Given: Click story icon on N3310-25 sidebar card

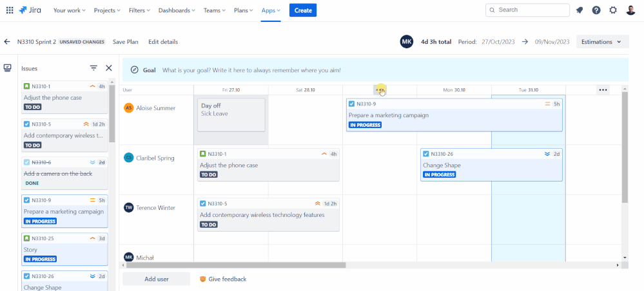Looking at the screenshot, I should tap(26, 238).
